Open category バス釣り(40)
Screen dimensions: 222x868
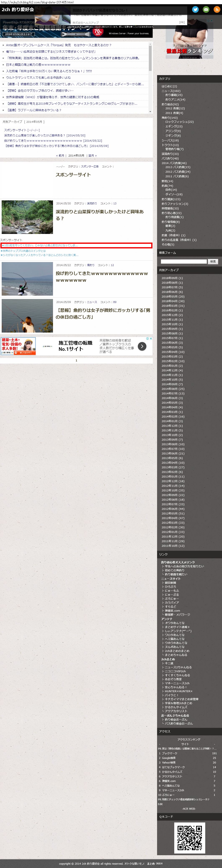(170, 158)
